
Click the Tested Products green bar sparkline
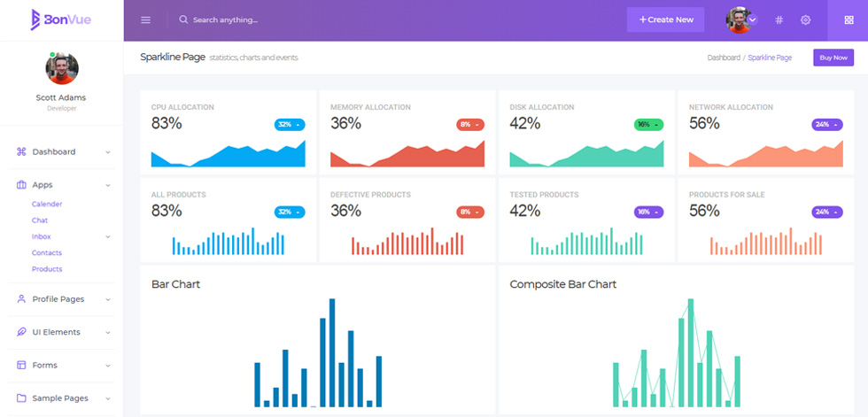pos(586,241)
